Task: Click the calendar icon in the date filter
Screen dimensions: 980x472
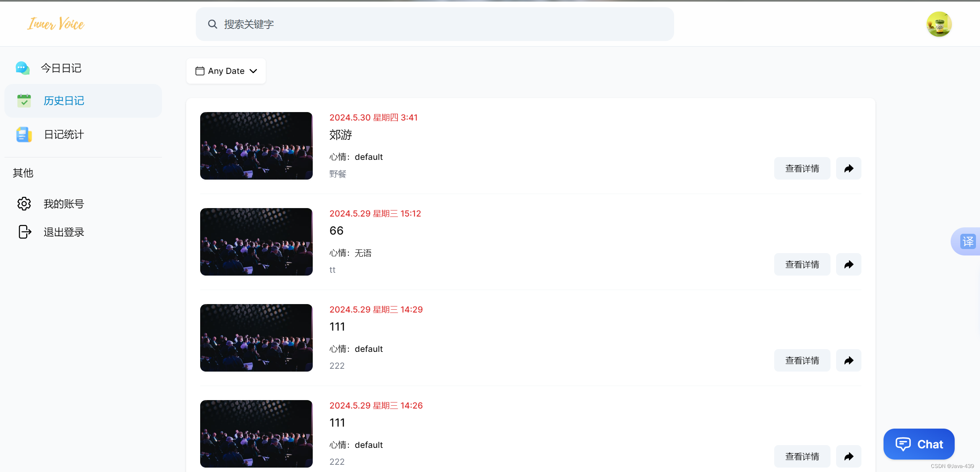Action: click(x=200, y=71)
